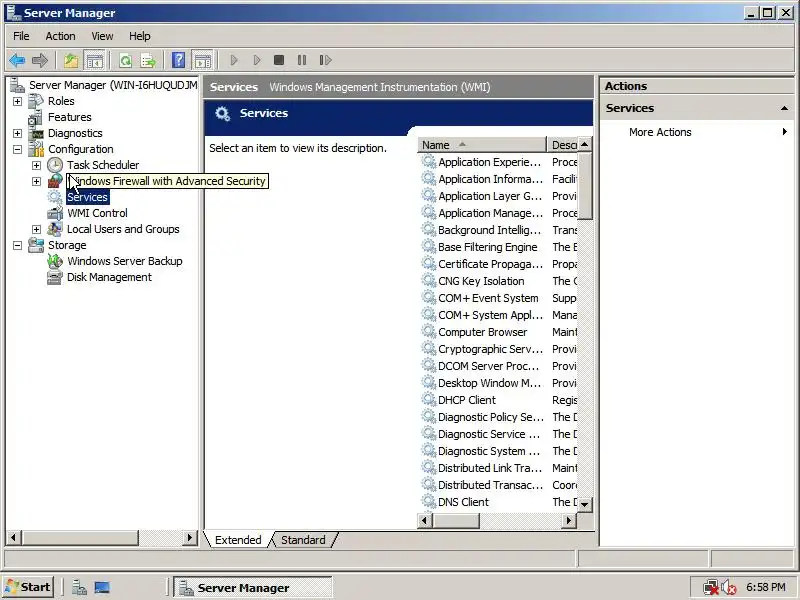This screenshot has width=800, height=600.
Task: Toggle the Show/Hide Console Tree toolbar icon
Action: [x=94, y=60]
